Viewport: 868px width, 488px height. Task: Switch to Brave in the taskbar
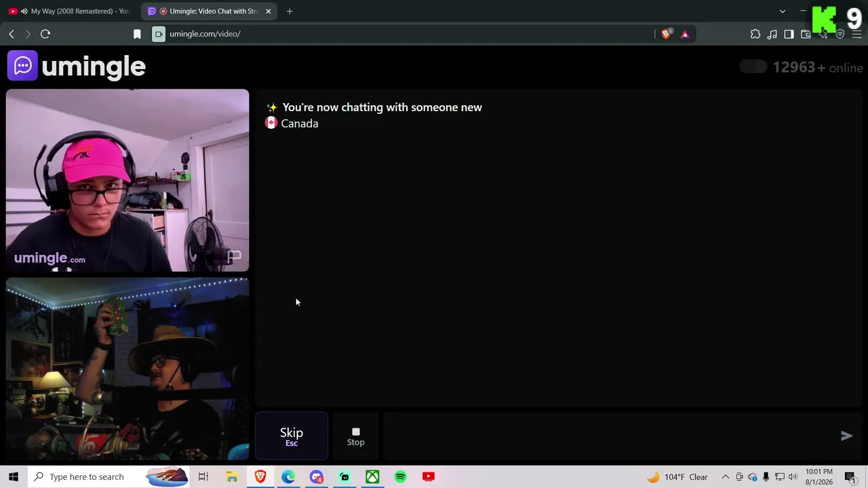click(260, 476)
